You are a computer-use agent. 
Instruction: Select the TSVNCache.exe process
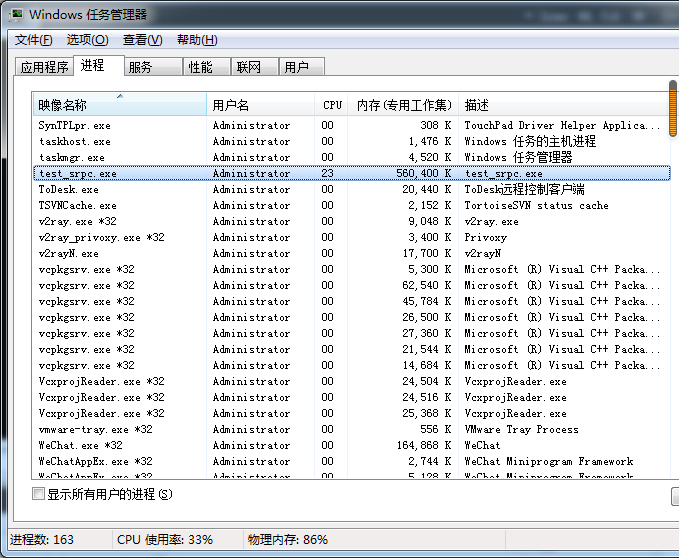(351, 206)
